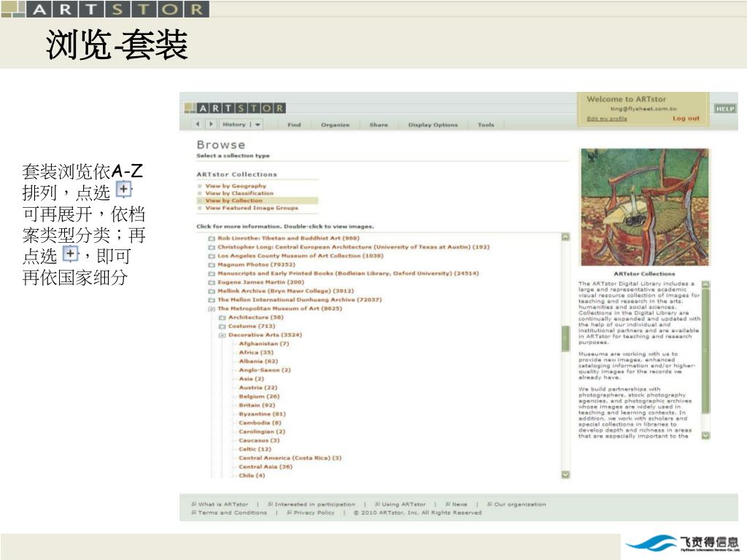The height and width of the screenshot is (560, 747).
Task: Open the Find menu
Action: pyautogui.click(x=294, y=125)
